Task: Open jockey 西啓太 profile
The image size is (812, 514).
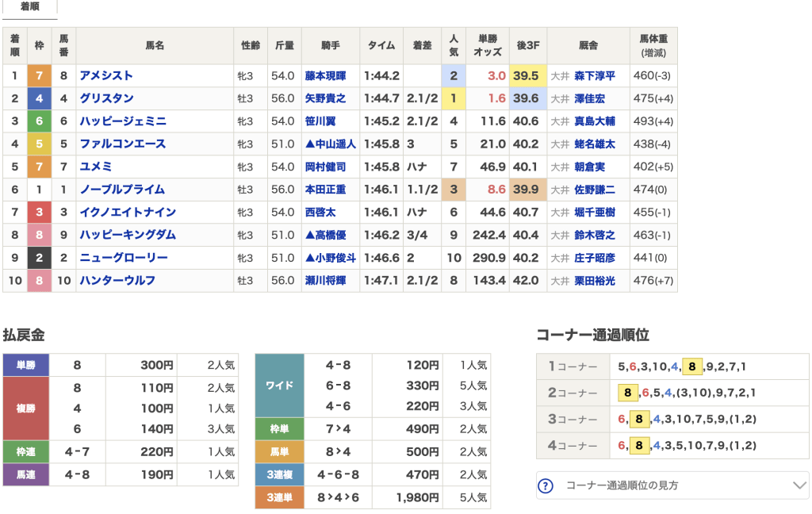Action: pyautogui.click(x=320, y=213)
